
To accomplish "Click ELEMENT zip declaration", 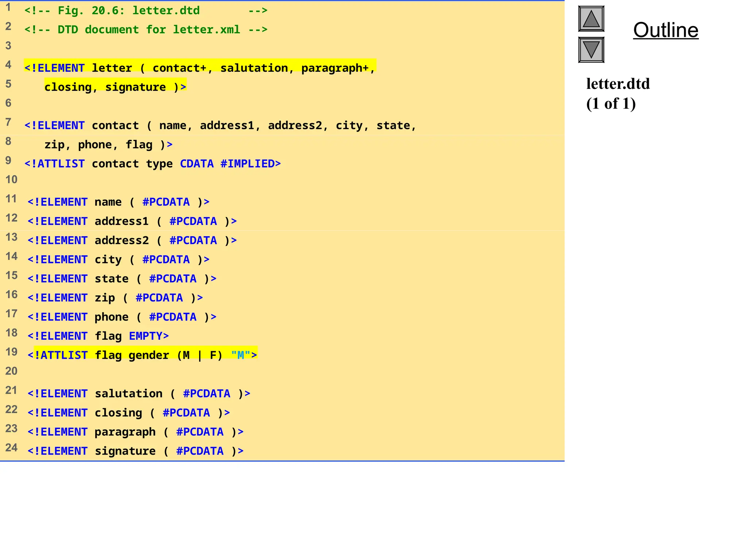I will coord(115,298).
